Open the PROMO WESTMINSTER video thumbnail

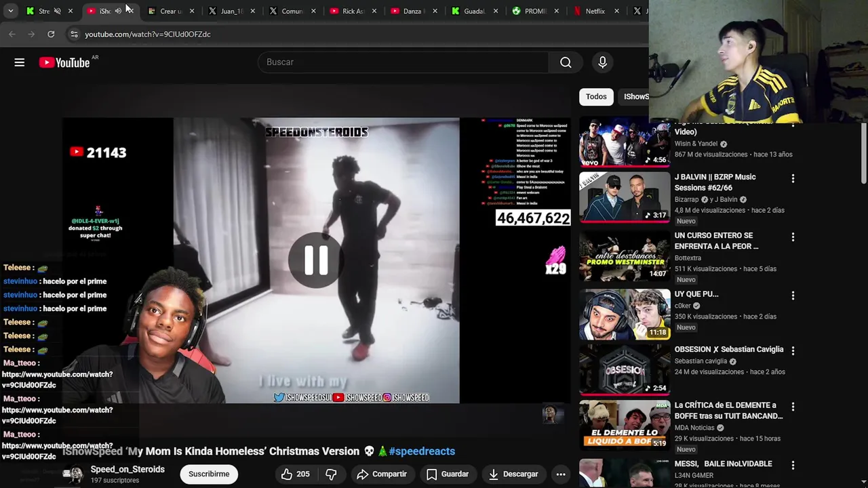[625, 256]
